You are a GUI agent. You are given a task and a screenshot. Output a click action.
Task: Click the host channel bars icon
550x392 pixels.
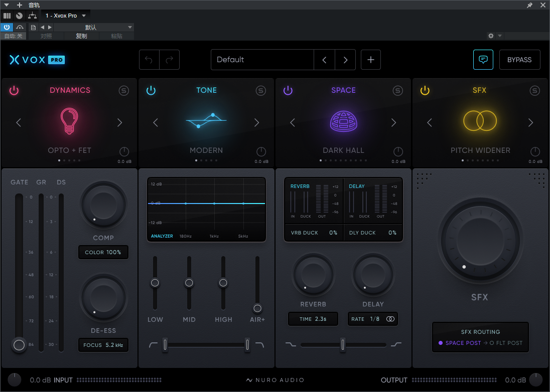7,16
